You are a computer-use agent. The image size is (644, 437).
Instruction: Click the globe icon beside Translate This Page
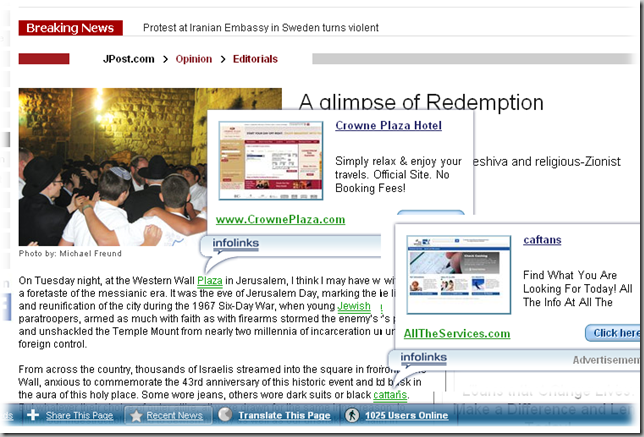[x=225, y=415]
